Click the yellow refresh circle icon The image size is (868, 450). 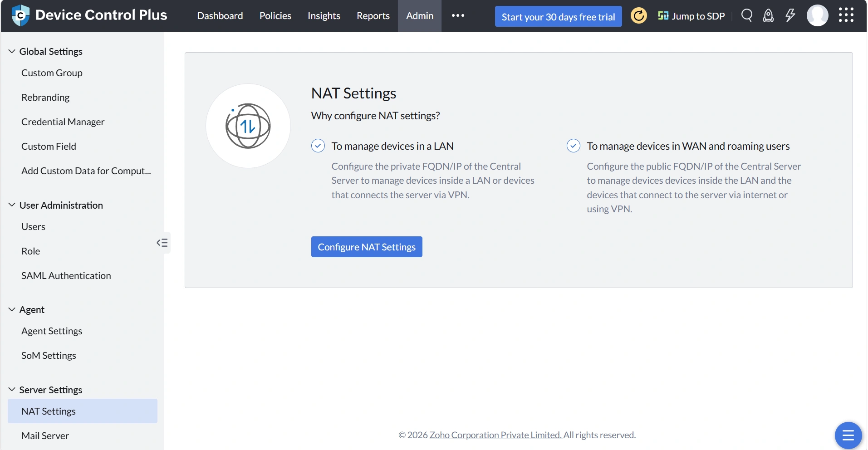pyautogui.click(x=639, y=16)
